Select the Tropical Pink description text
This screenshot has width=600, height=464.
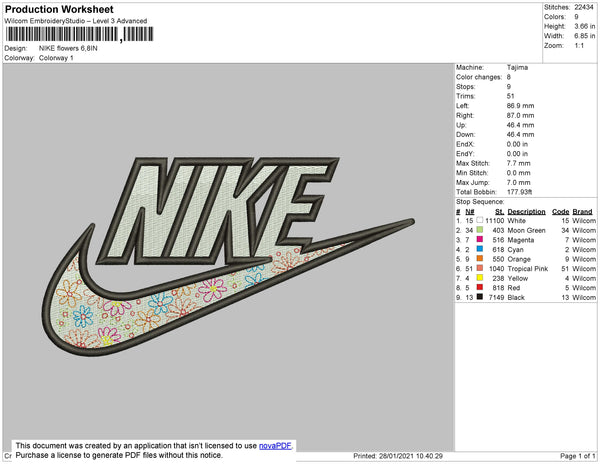pyautogui.click(x=528, y=269)
